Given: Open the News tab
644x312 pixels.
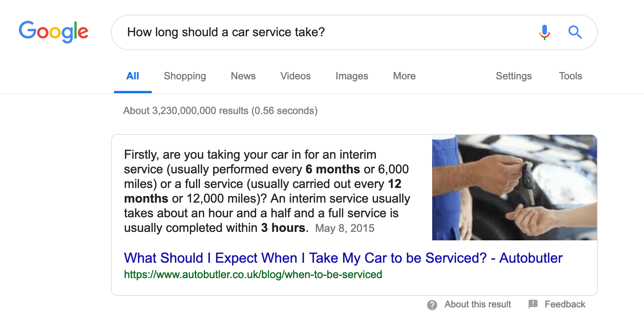Looking at the screenshot, I should pyautogui.click(x=243, y=76).
